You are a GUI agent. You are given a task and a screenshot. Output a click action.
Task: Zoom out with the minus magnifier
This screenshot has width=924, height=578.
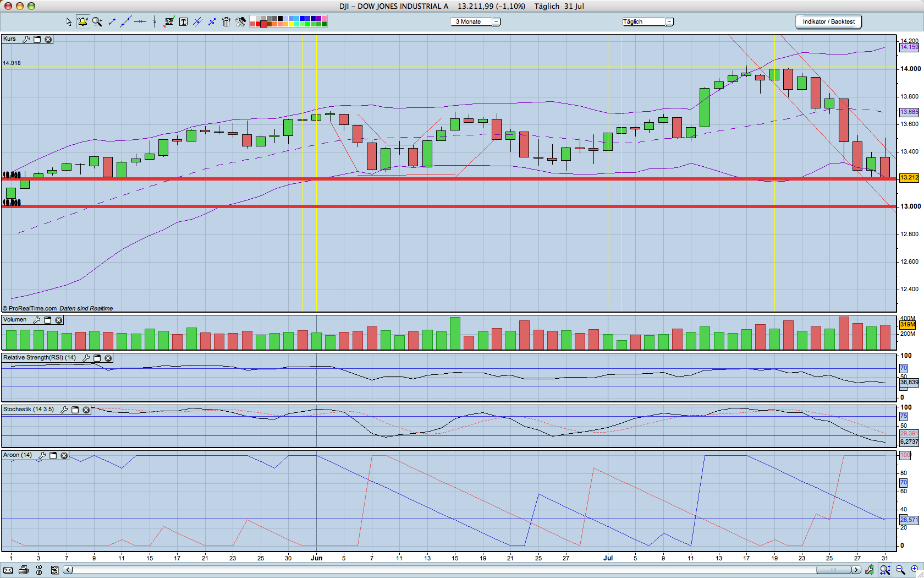[x=900, y=570]
